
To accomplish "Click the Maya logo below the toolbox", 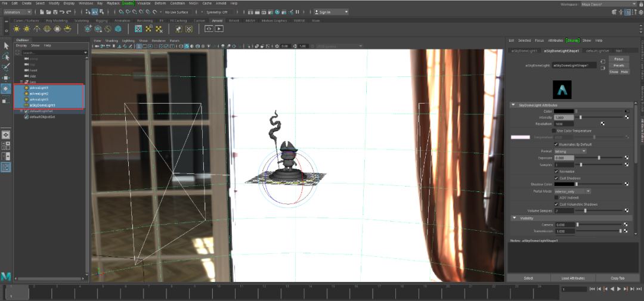I will [6, 276].
